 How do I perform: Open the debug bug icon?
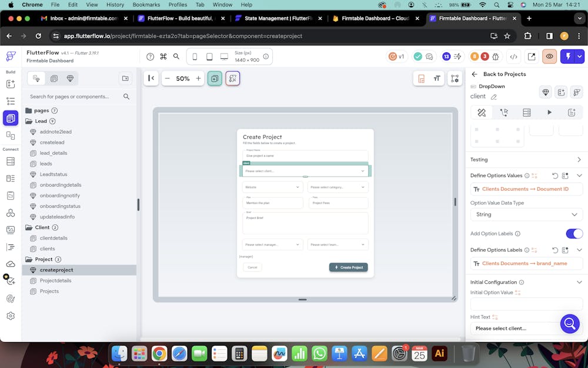(x=495, y=57)
